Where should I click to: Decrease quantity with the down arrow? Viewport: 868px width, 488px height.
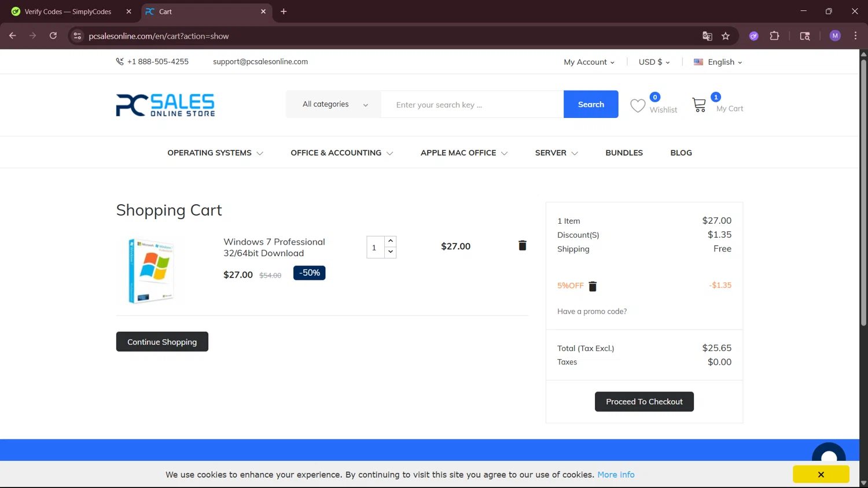(x=391, y=252)
